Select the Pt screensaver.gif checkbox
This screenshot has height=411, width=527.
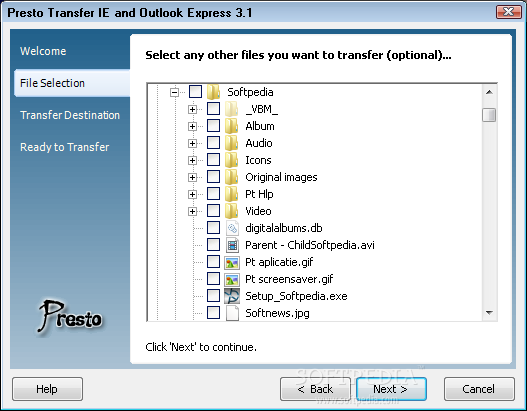pyautogui.click(x=213, y=279)
